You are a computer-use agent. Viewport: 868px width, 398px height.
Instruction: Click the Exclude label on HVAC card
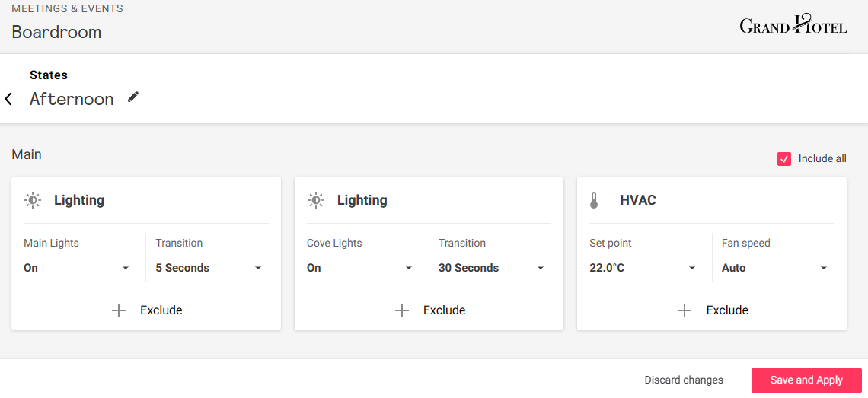coord(727,310)
